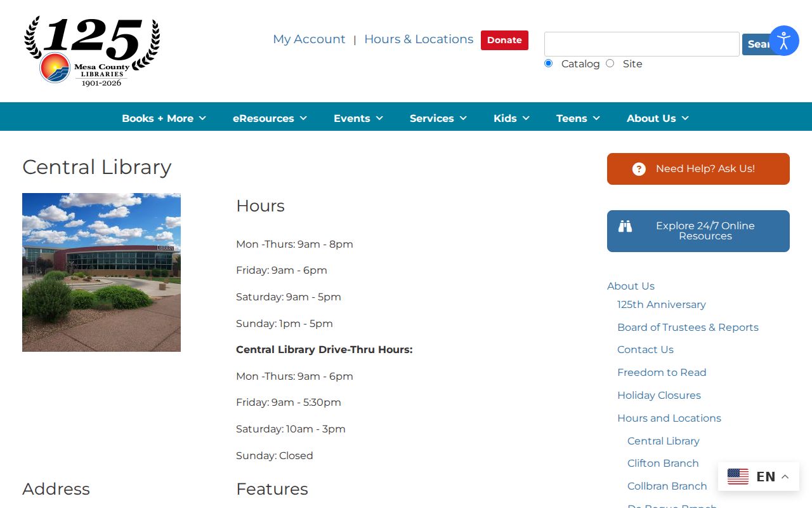Click 'Mon -Thurs: 9am - 8pm' text
This screenshot has width=812, height=508.
[294, 244]
